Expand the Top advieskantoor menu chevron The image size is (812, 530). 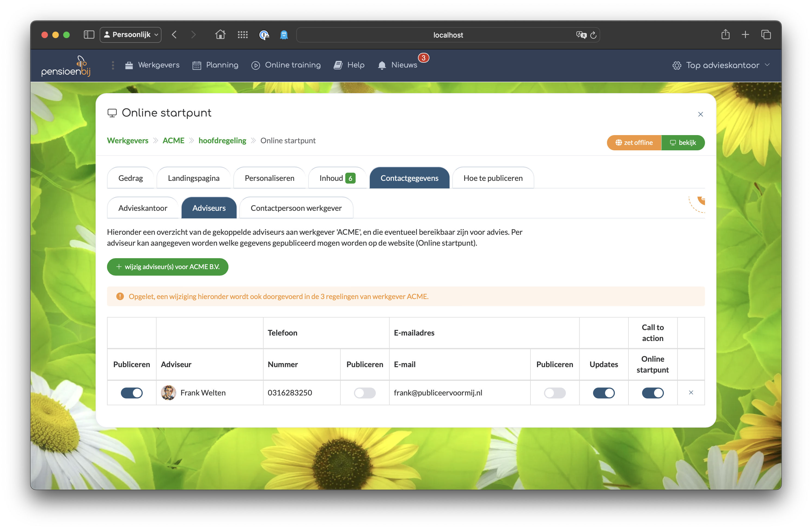tap(767, 65)
